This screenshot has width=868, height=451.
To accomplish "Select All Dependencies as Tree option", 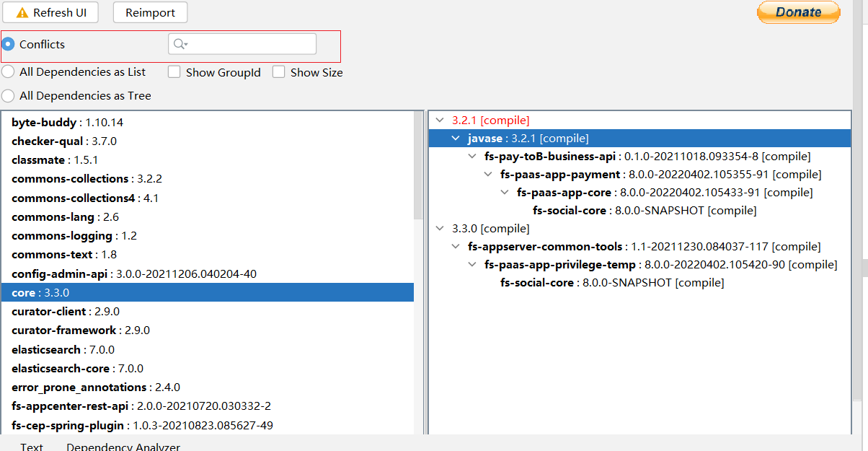I will 8,95.
